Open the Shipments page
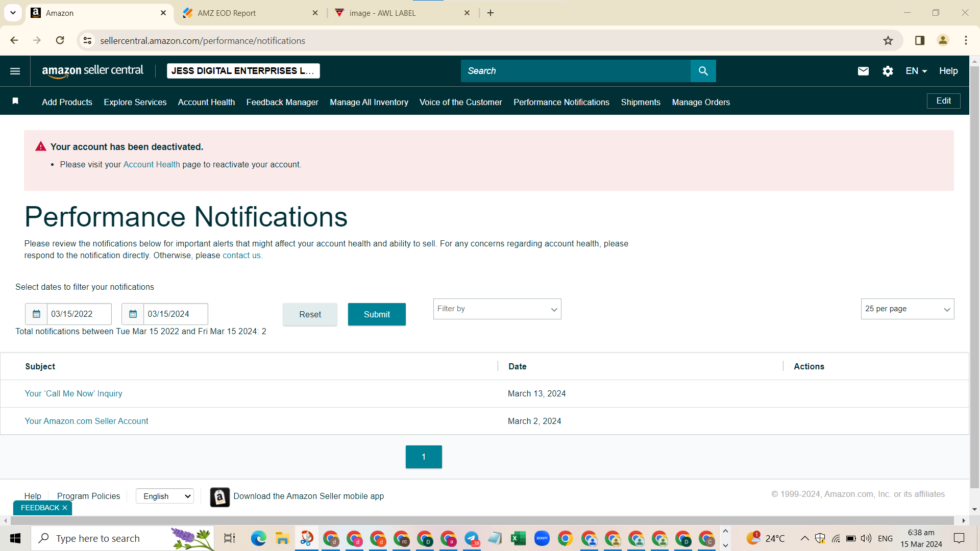Image resolution: width=980 pixels, height=551 pixels. coord(641,102)
